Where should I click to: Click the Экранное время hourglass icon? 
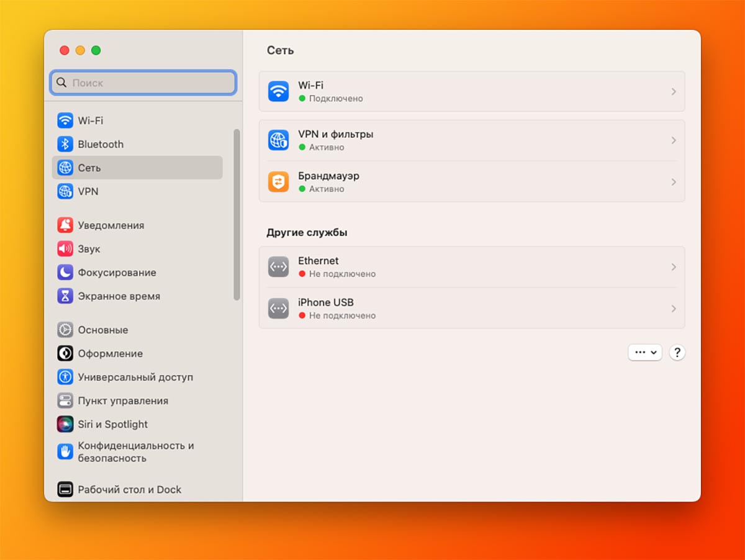65,296
